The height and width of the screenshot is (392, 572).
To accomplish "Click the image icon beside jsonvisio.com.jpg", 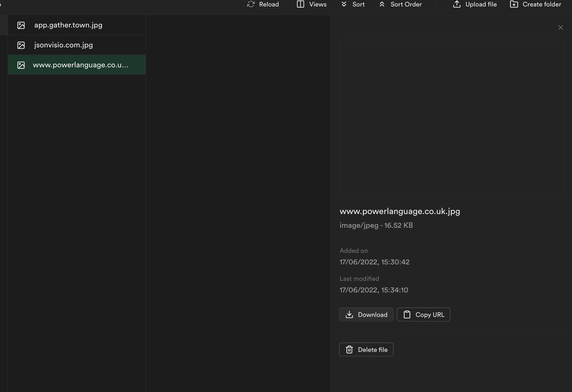I will pos(21,45).
